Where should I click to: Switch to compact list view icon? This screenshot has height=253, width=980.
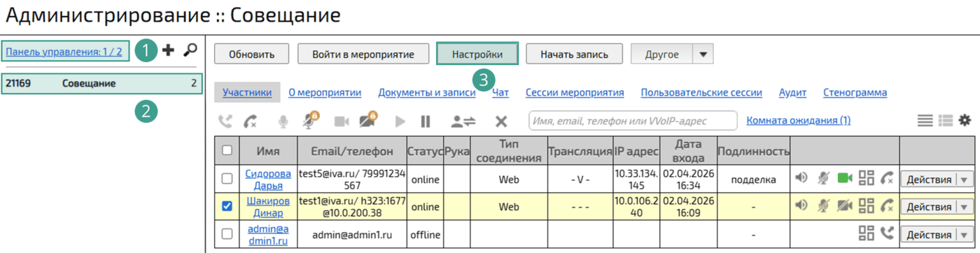point(925,121)
